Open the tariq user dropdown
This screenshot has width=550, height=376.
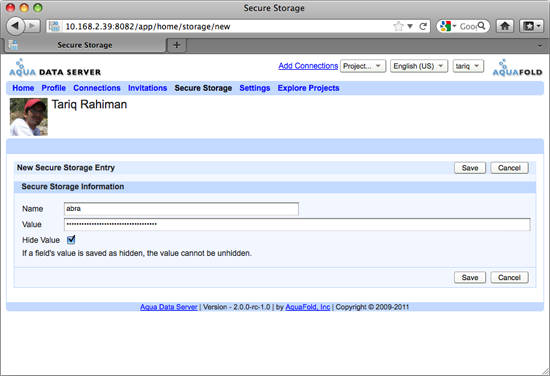[468, 66]
